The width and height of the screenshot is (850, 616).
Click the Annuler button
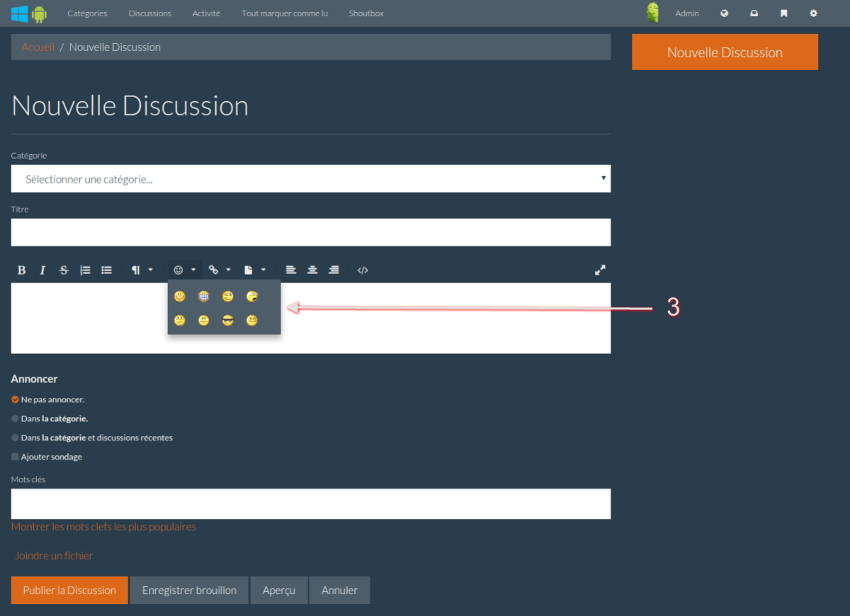coord(339,591)
